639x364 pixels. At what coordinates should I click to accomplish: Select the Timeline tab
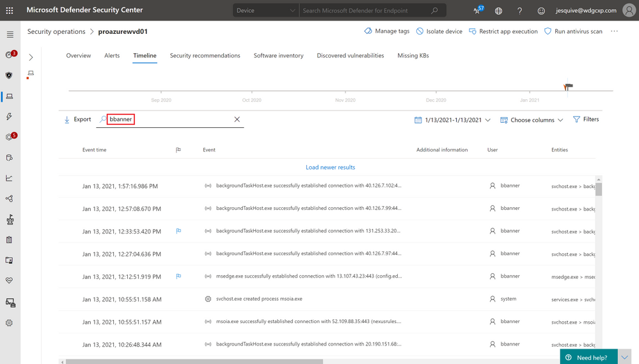pyautogui.click(x=145, y=56)
